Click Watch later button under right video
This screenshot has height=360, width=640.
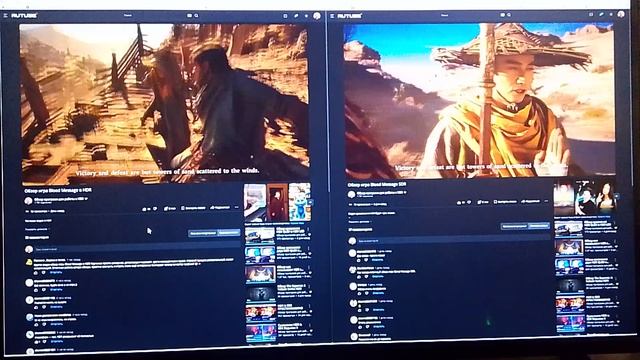[x=505, y=202]
